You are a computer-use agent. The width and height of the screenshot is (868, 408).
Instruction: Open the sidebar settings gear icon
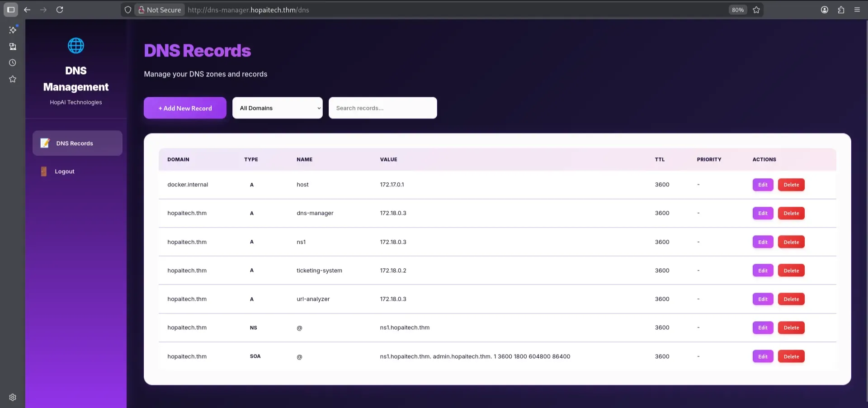[13, 397]
